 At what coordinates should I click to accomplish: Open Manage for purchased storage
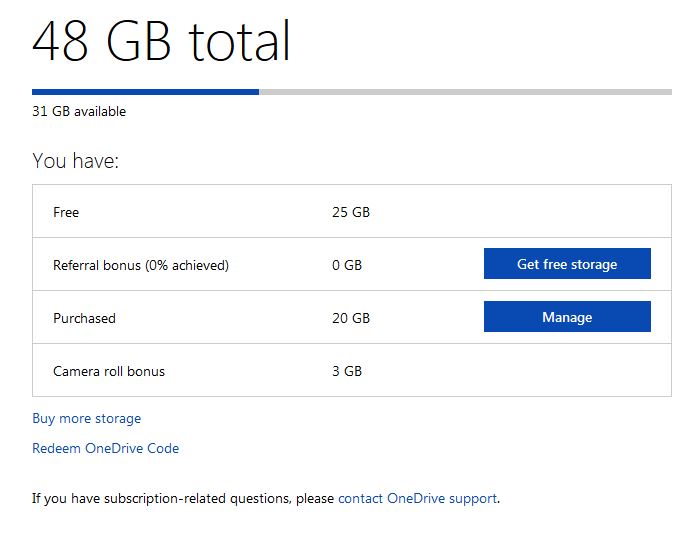coord(567,317)
